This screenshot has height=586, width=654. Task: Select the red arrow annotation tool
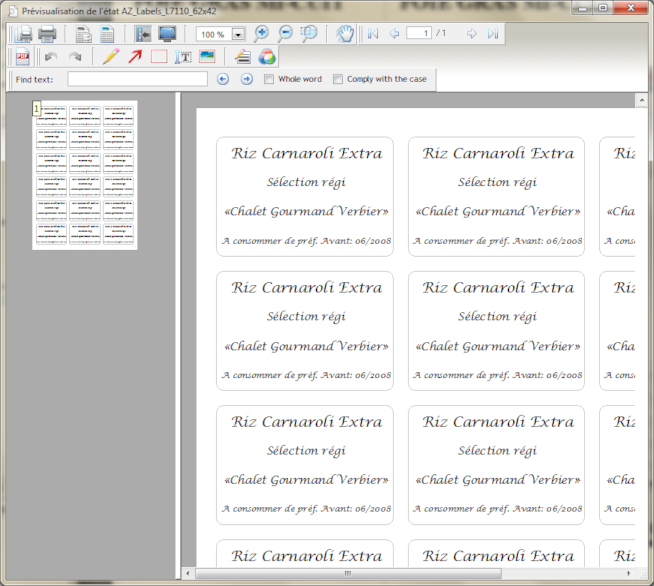pos(135,56)
